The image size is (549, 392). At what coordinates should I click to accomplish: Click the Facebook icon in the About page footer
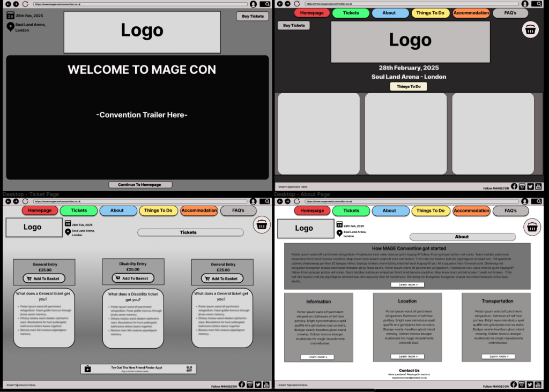pyautogui.click(x=514, y=385)
